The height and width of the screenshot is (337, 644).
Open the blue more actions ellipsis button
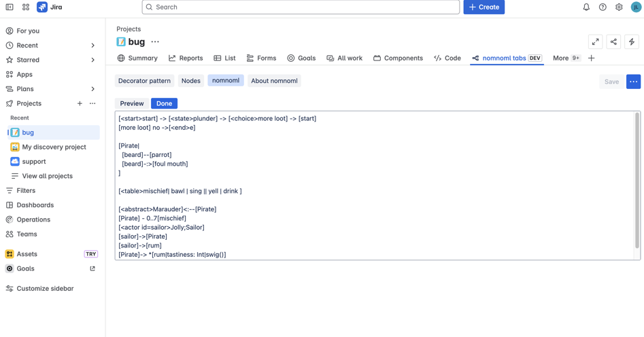(633, 82)
